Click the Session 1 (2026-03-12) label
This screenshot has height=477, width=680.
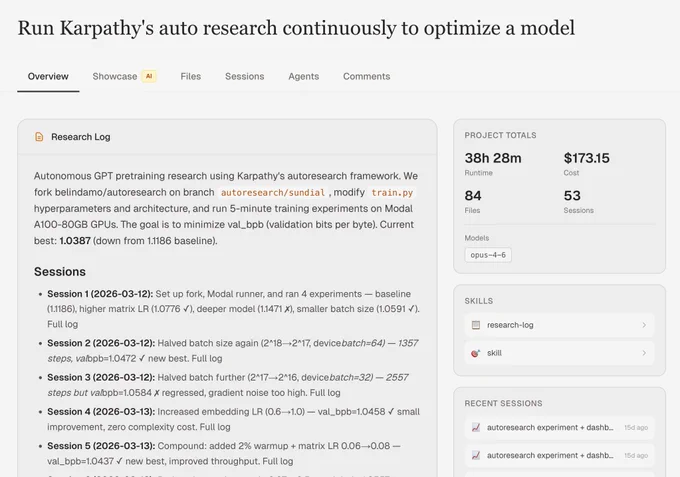100,294
